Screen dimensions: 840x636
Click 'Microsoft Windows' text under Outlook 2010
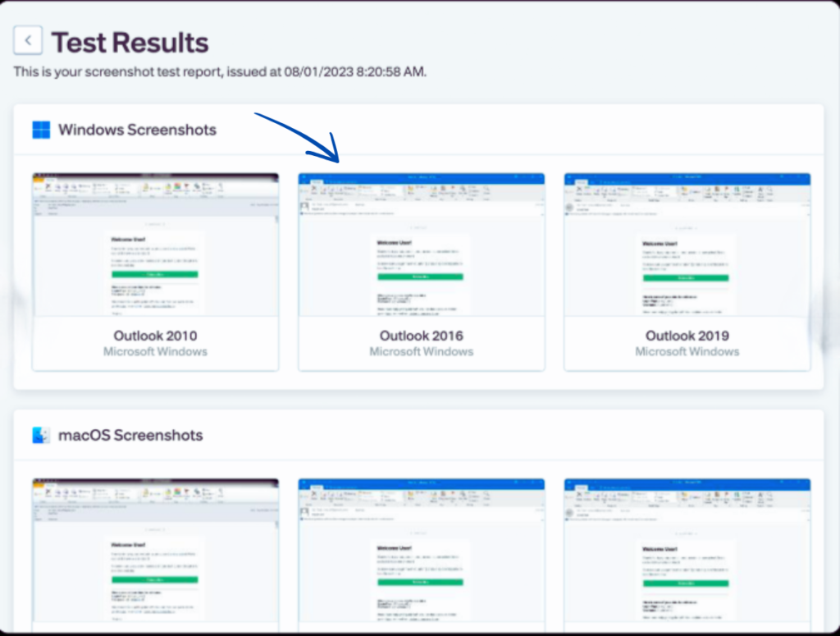point(155,351)
